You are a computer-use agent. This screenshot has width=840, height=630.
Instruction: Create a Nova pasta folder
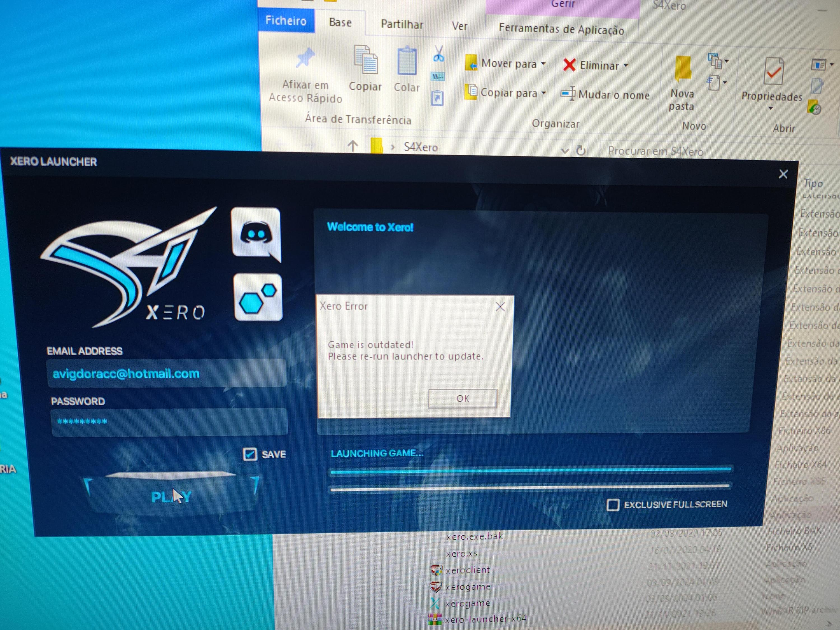coord(682,69)
